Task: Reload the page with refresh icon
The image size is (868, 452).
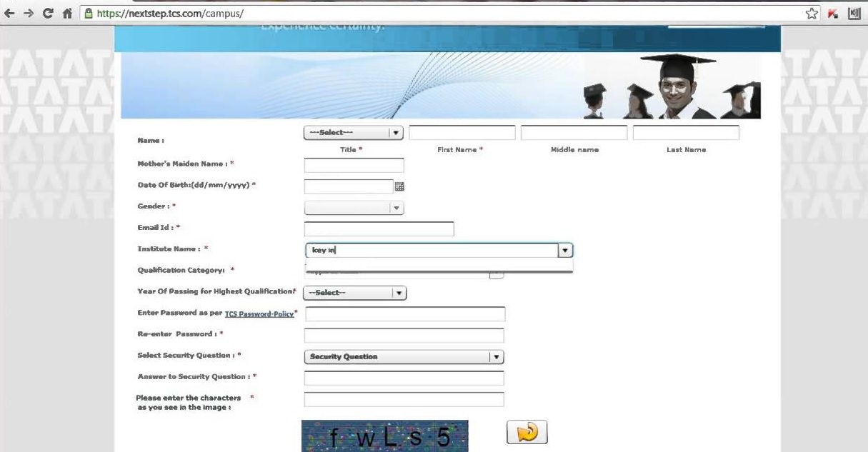Action: point(48,14)
